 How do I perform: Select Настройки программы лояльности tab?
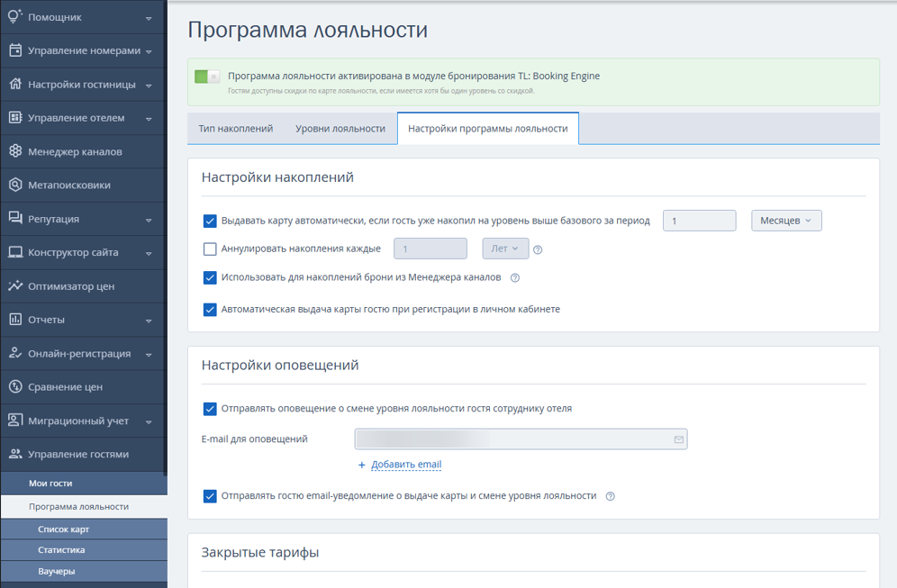click(x=488, y=129)
